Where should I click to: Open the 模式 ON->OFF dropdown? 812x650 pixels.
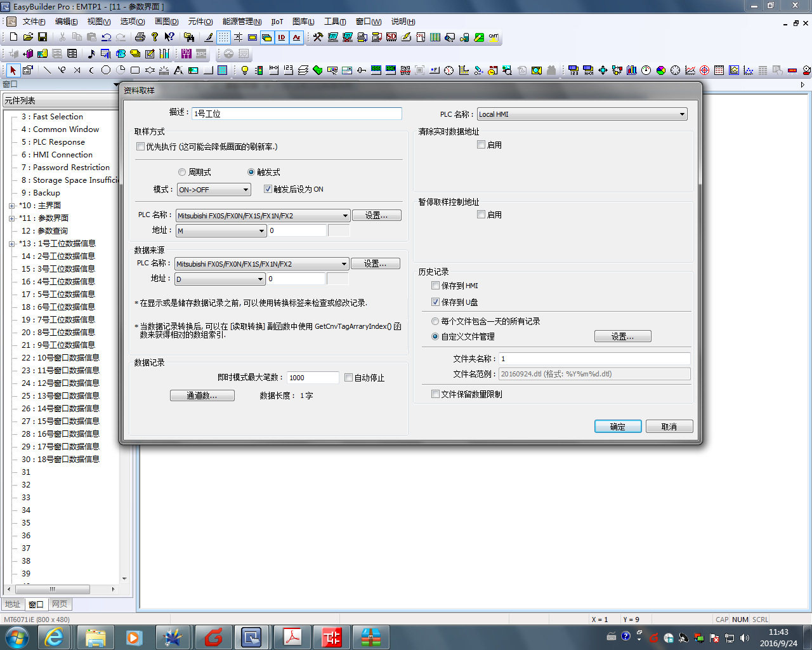pos(214,190)
